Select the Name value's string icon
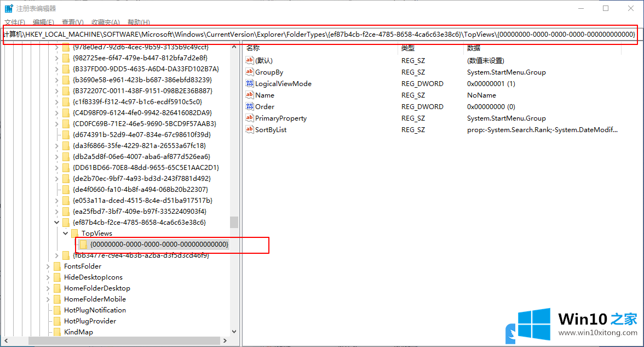Viewport: 644px width, 347px height. (x=250, y=95)
